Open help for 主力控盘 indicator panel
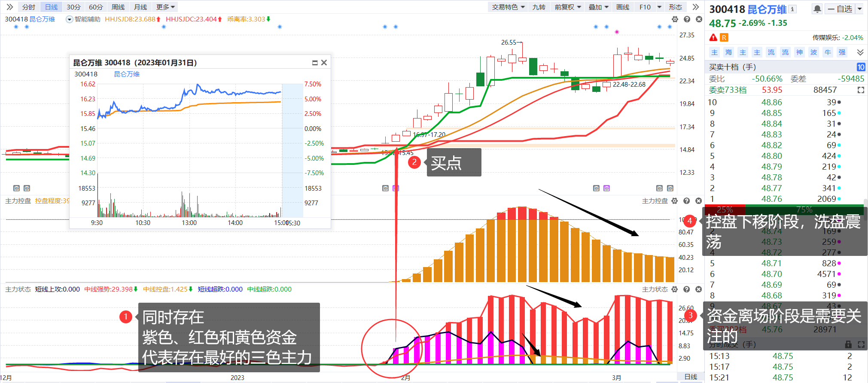 [686, 201]
